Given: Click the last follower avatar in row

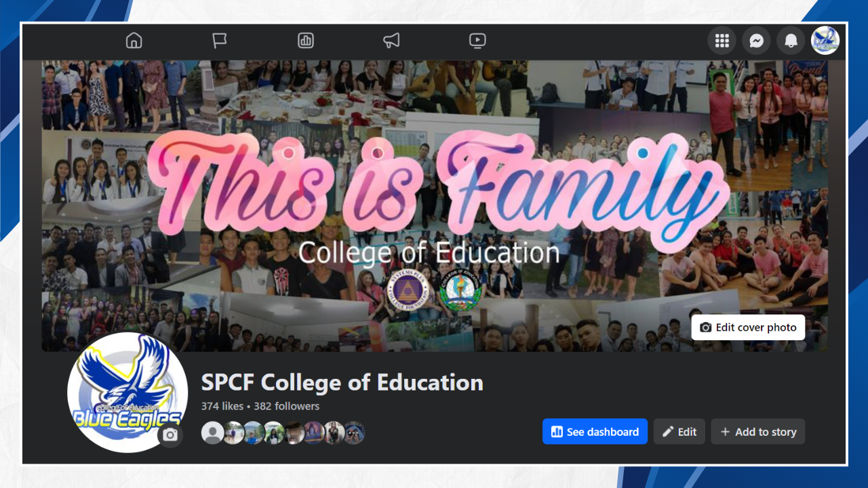Looking at the screenshot, I should pyautogui.click(x=354, y=432).
